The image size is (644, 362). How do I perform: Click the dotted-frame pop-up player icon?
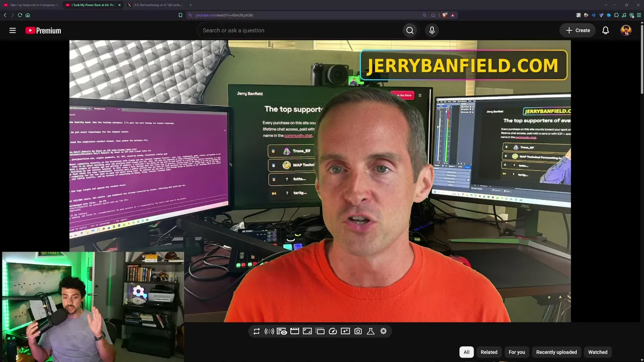[x=320, y=331]
